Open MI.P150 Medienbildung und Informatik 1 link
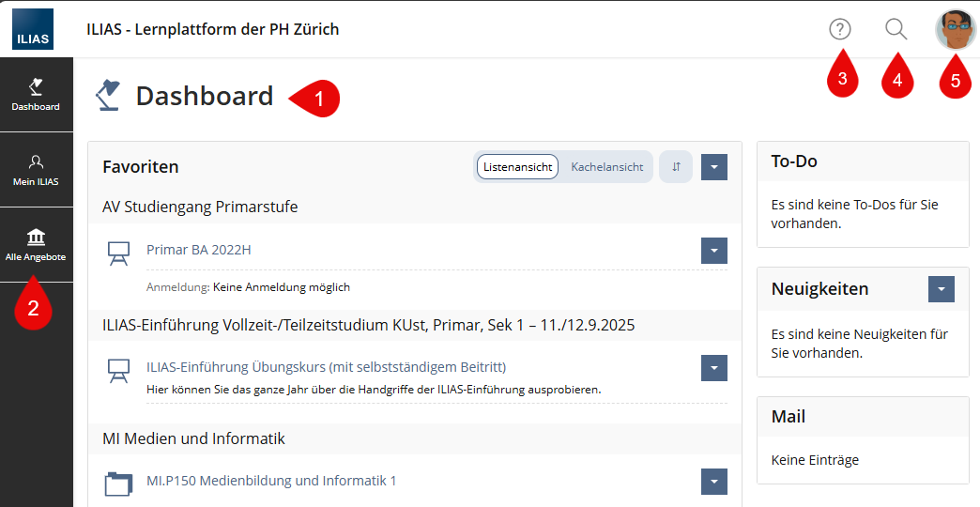Viewport: 980px width, 507px height. [271, 481]
